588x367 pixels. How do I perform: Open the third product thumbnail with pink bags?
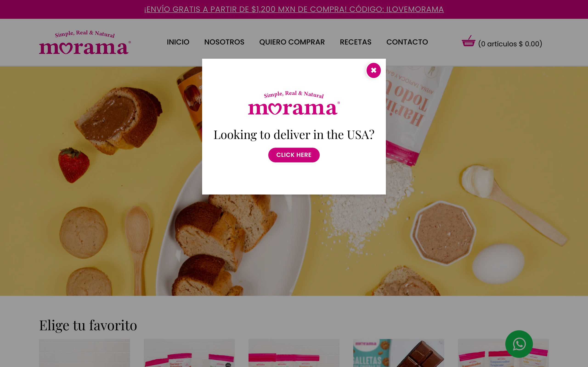(294, 353)
